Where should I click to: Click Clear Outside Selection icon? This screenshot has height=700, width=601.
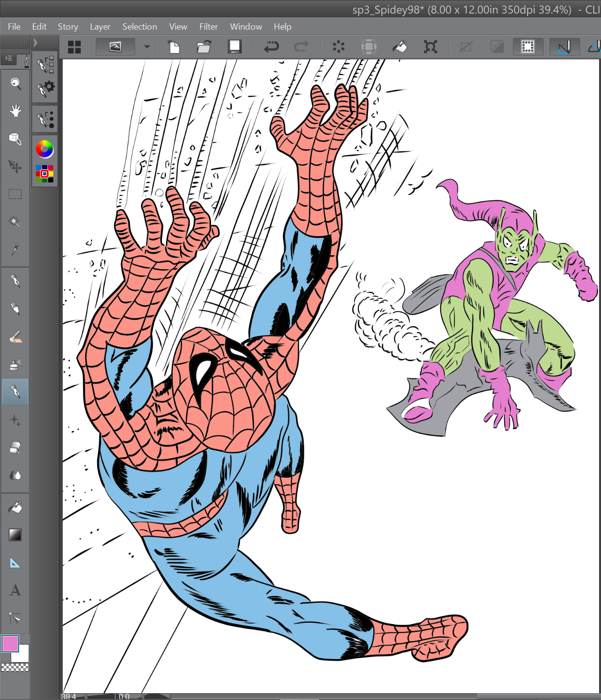coord(369,47)
